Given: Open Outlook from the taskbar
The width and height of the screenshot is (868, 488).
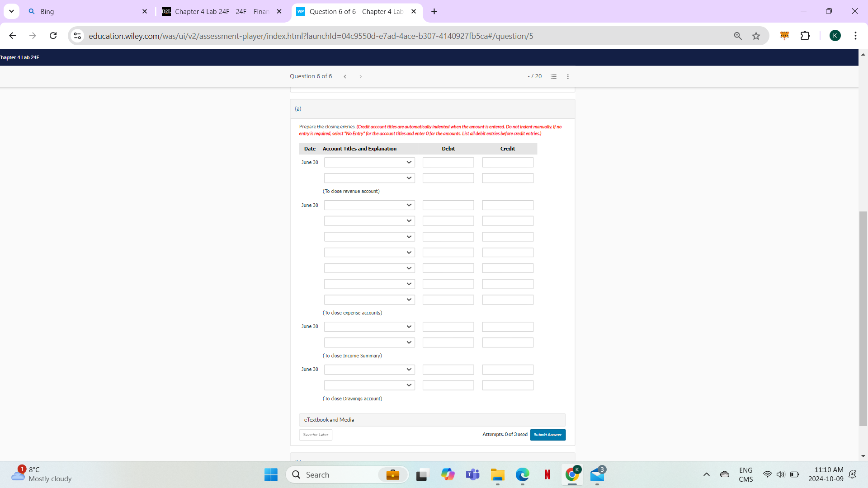Looking at the screenshot, I should (598, 475).
